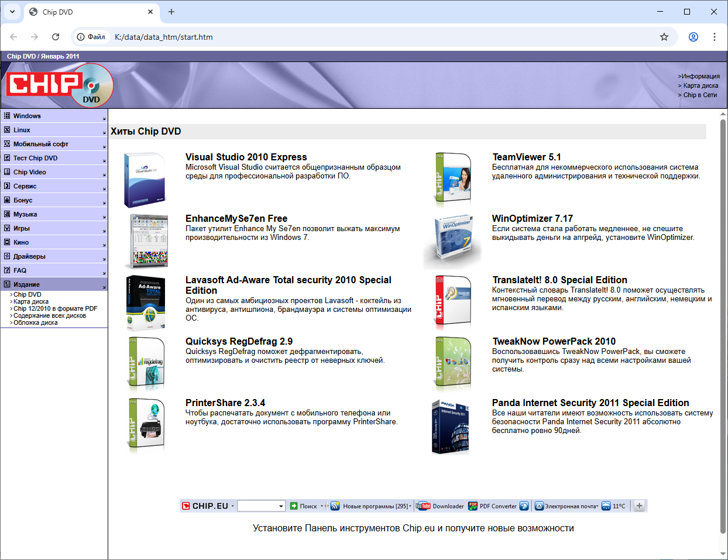Open the Сервис sidebar menu
728x560 pixels.
pyautogui.click(x=54, y=186)
